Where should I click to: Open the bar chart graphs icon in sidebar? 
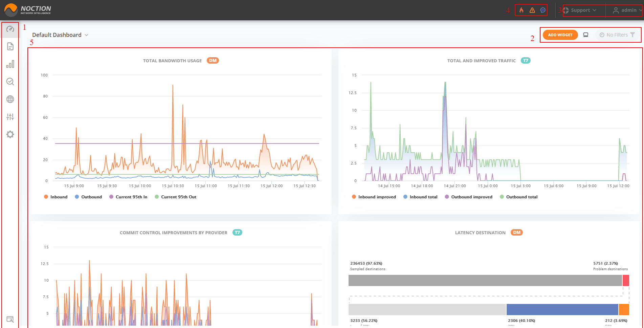(x=10, y=64)
